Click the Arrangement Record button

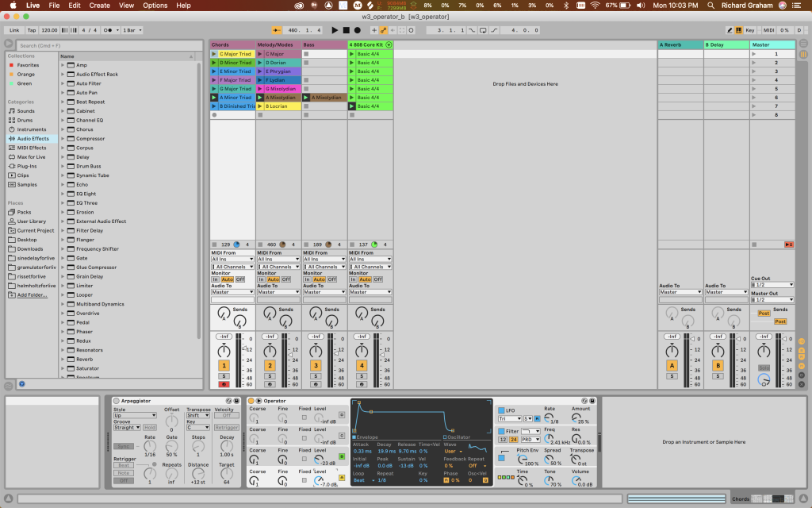tap(358, 30)
